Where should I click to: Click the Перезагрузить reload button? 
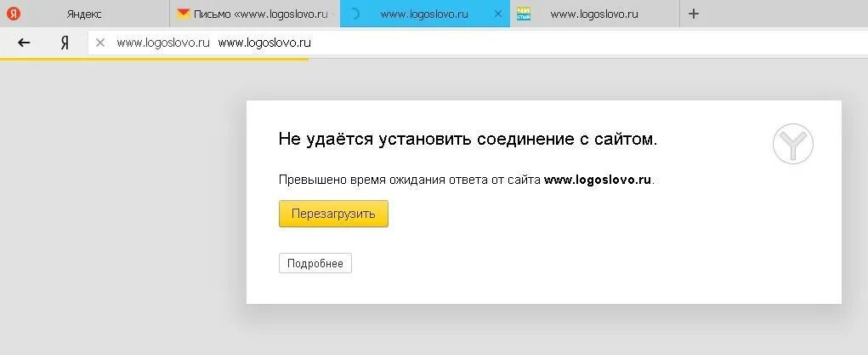click(333, 214)
